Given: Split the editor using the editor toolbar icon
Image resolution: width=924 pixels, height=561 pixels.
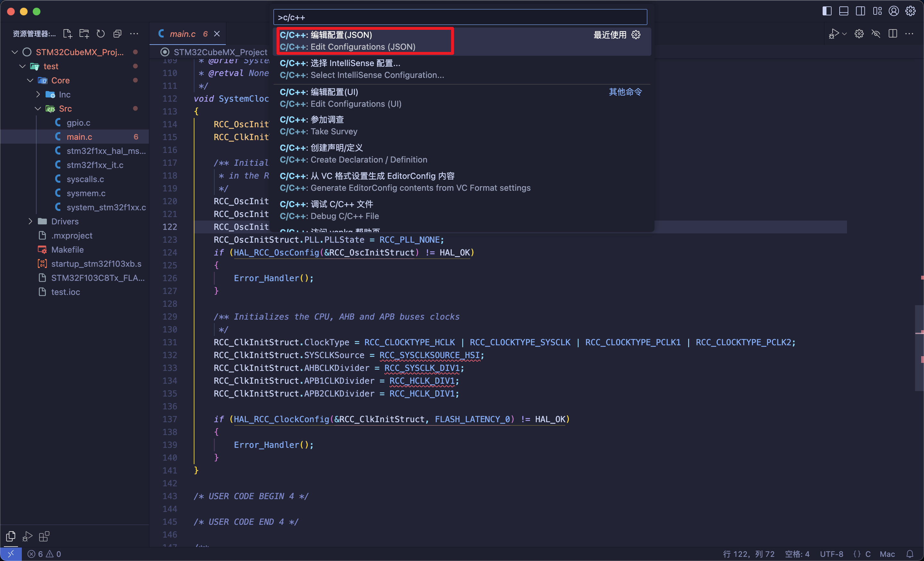Looking at the screenshot, I should [893, 33].
